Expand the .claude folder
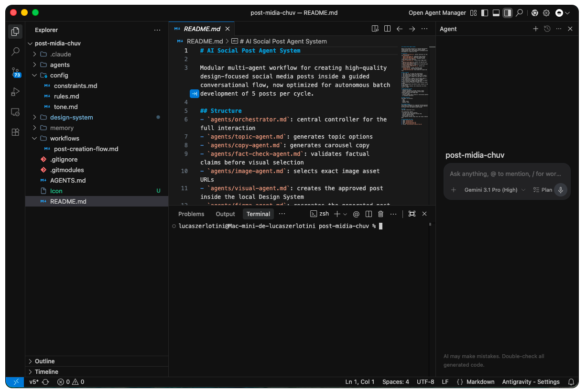The height and width of the screenshot is (392, 586). coord(34,54)
